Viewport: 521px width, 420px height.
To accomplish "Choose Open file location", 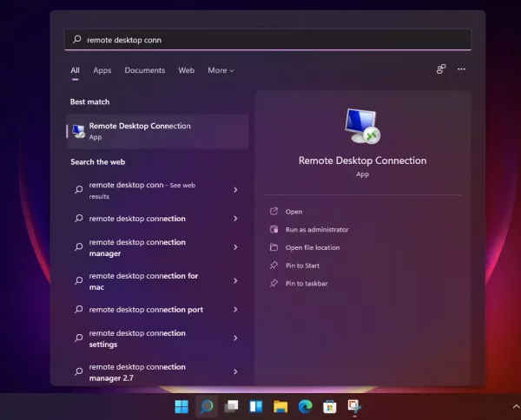I will coord(313,247).
